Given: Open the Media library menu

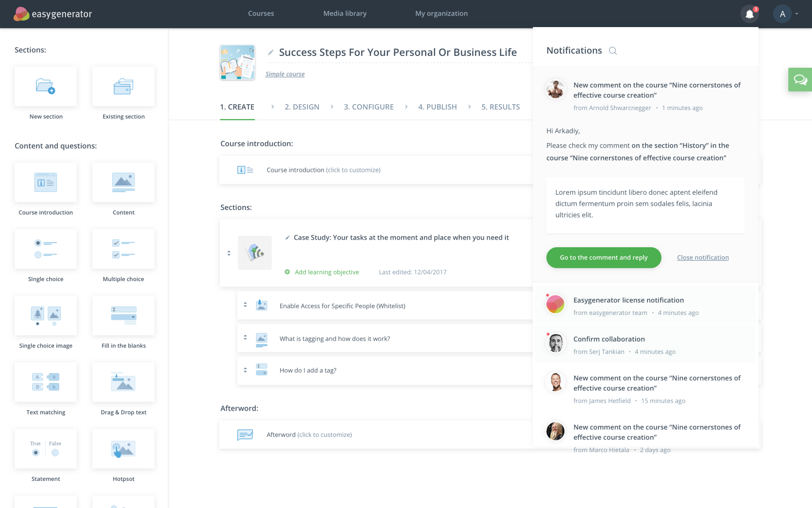Looking at the screenshot, I should point(345,14).
